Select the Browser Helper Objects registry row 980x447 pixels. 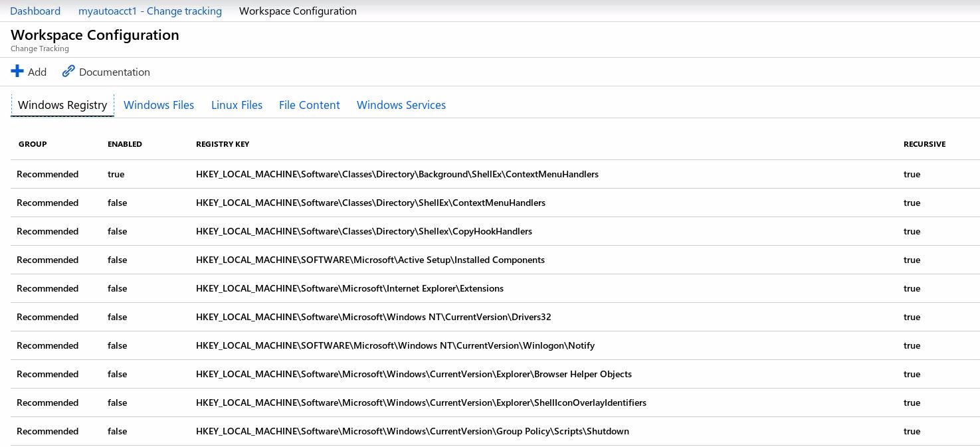(x=413, y=374)
